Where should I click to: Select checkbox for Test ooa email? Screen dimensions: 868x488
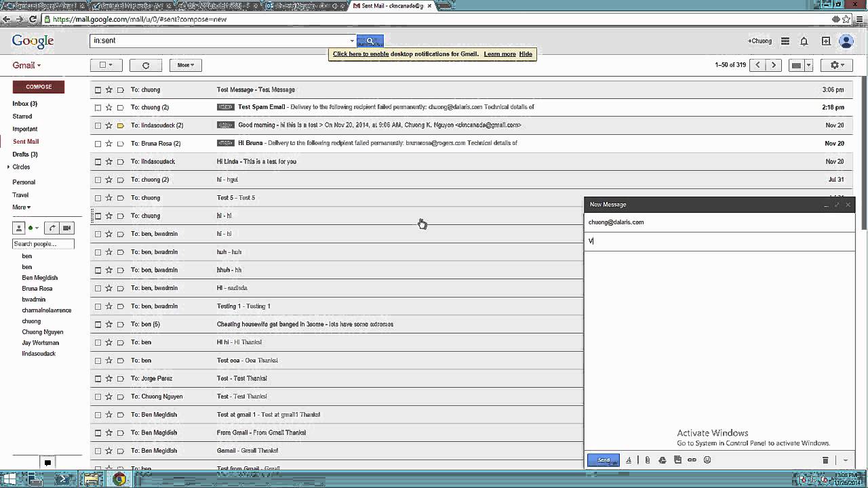(98, 361)
